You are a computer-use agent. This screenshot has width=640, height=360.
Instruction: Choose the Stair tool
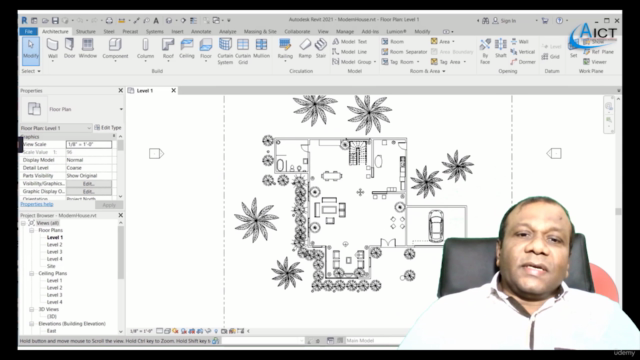coord(321,48)
